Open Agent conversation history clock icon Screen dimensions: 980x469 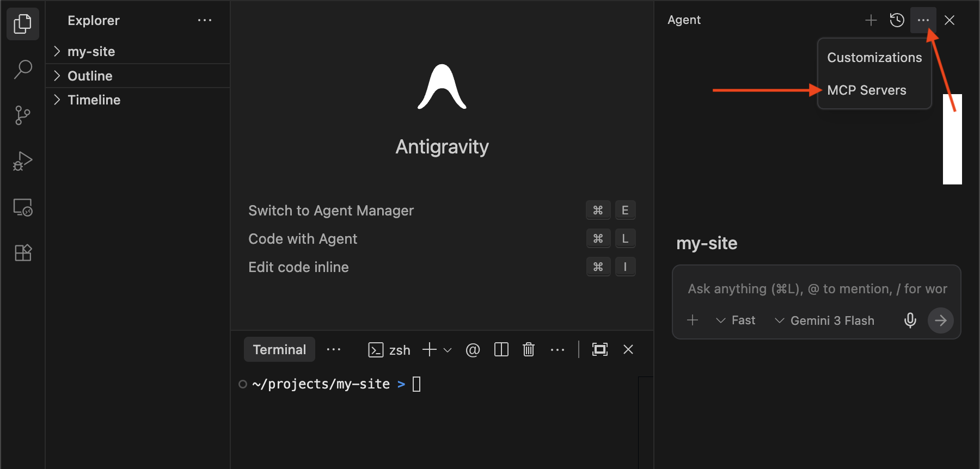pos(897,20)
